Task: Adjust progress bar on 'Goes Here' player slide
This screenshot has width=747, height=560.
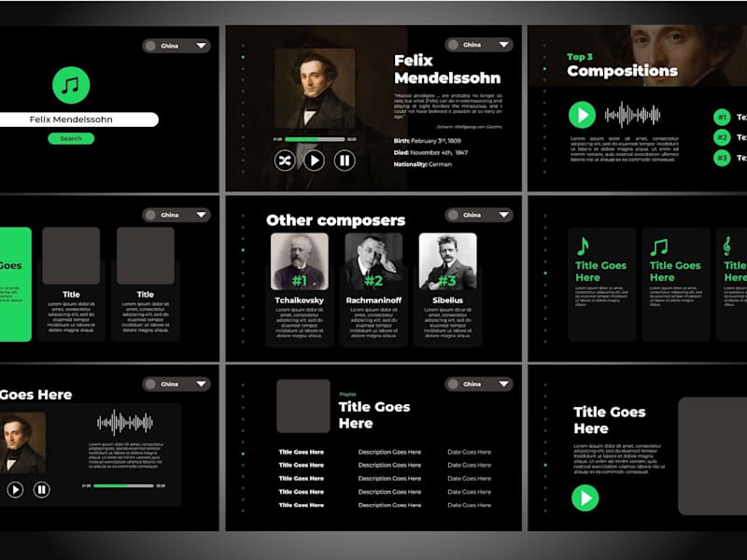Action: (123, 485)
